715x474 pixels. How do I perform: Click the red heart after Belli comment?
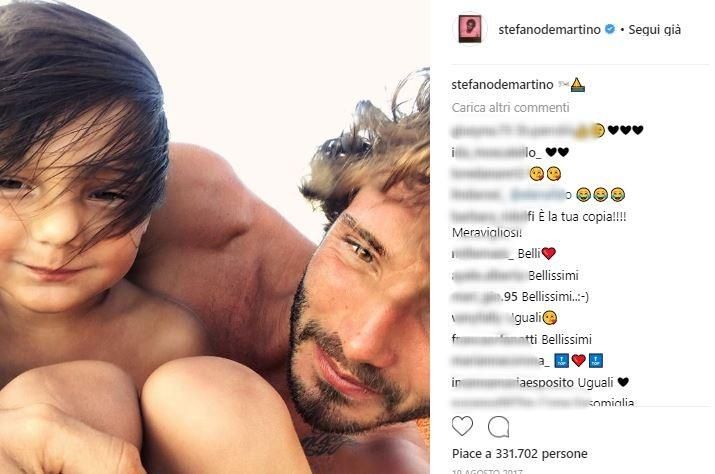tap(549, 253)
